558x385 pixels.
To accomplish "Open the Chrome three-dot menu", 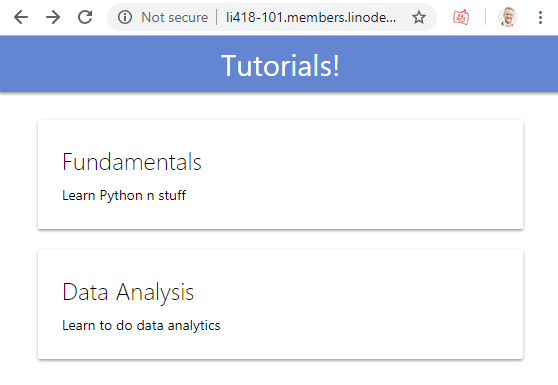I will pos(540,17).
